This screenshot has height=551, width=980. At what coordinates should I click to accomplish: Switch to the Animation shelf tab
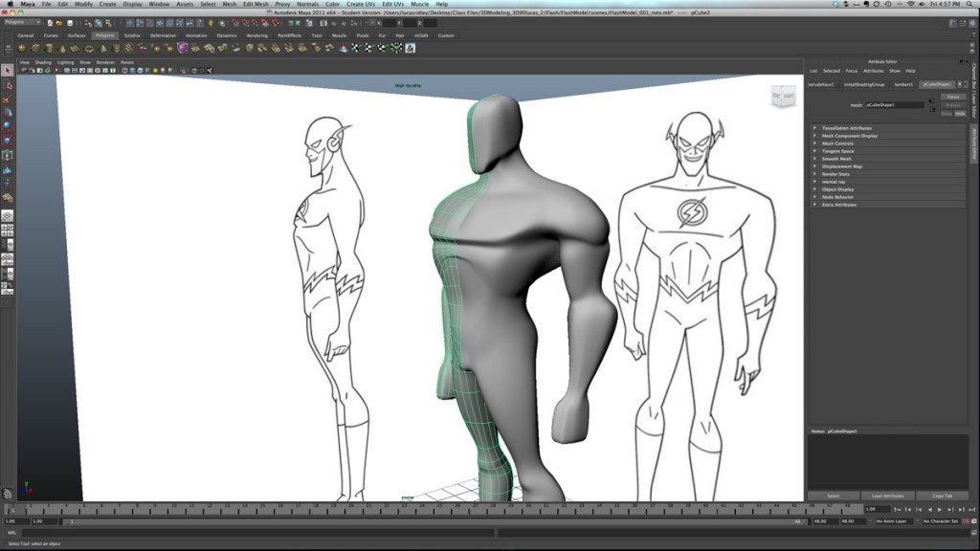point(195,35)
